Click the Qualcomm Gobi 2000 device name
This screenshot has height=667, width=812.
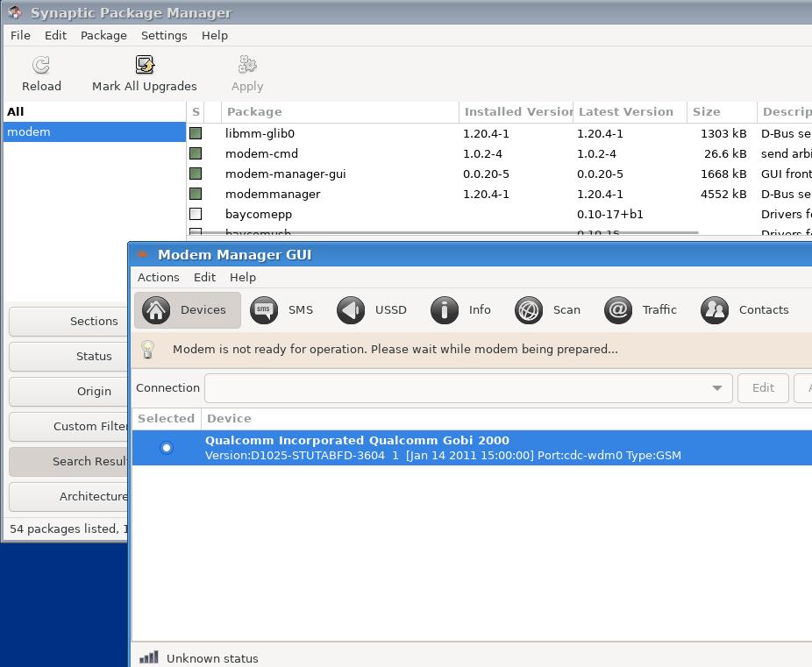357,440
